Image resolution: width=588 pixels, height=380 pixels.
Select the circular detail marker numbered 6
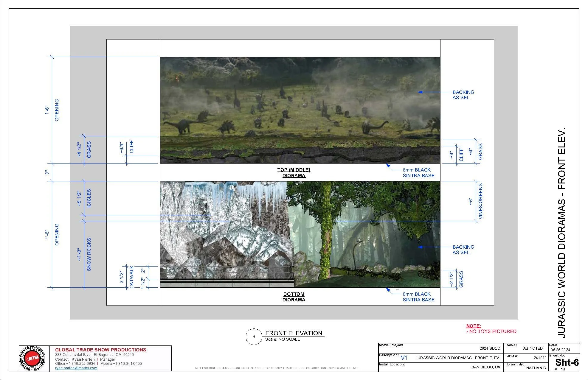click(x=254, y=337)
